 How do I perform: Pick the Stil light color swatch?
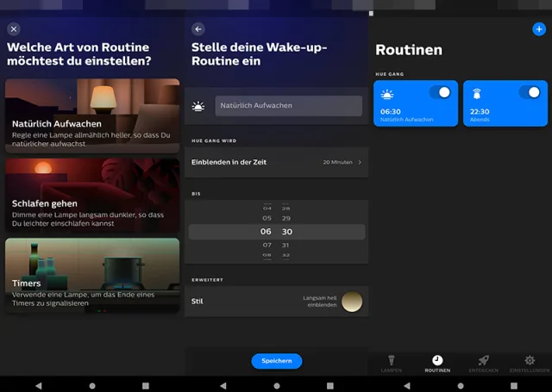click(351, 302)
